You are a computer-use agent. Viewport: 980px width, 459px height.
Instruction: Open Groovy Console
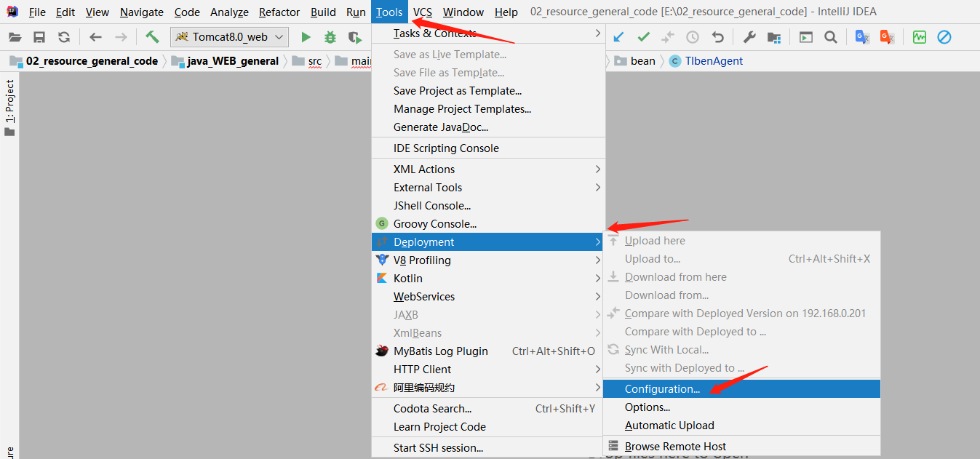(488, 224)
